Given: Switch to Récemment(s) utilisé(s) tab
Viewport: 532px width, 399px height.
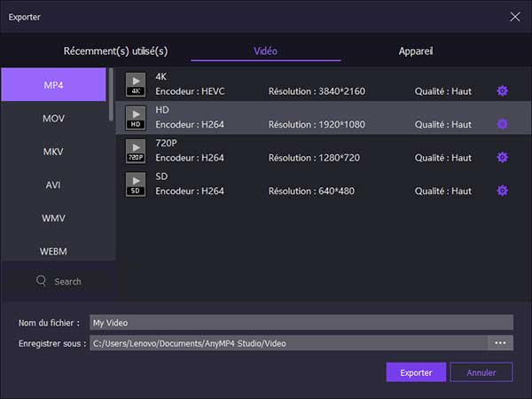Looking at the screenshot, I should [x=115, y=51].
